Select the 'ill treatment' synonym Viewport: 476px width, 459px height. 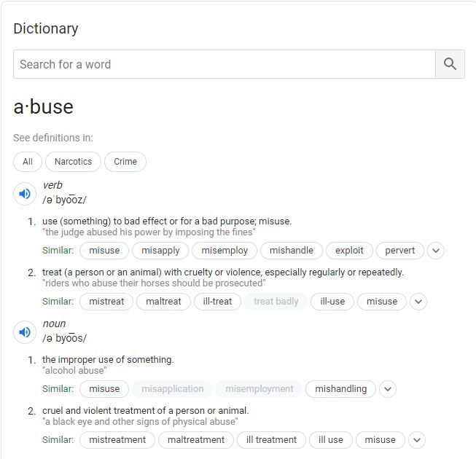pyautogui.click(x=271, y=440)
